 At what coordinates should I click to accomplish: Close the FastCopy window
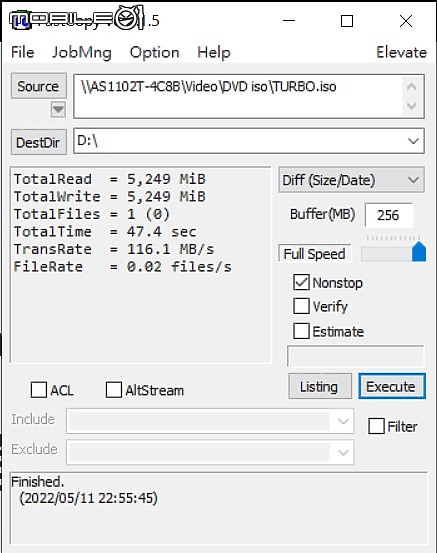406,21
